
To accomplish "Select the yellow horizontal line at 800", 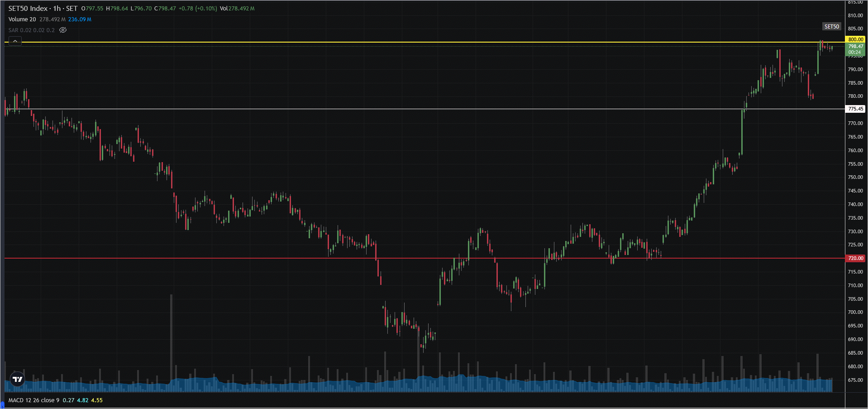I will (x=424, y=42).
